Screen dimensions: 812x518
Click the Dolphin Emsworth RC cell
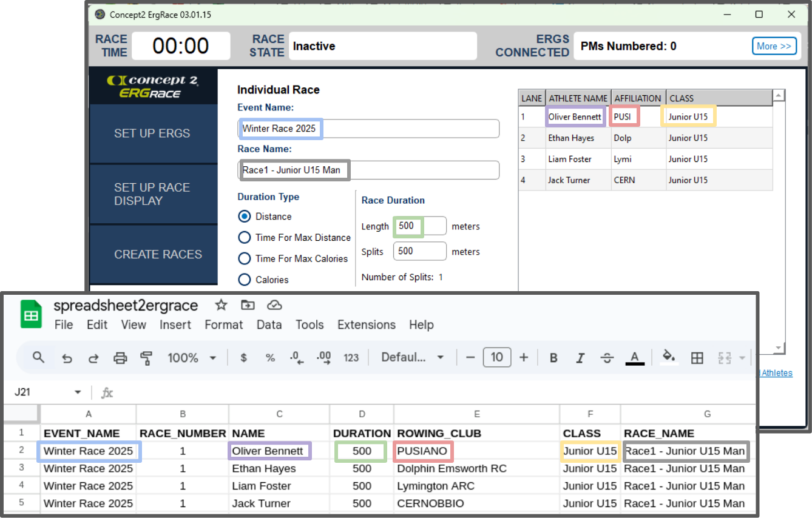point(477,468)
